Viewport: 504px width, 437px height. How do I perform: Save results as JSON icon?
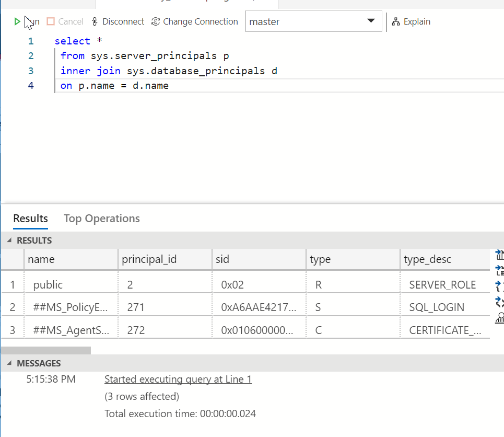tap(500, 286)
